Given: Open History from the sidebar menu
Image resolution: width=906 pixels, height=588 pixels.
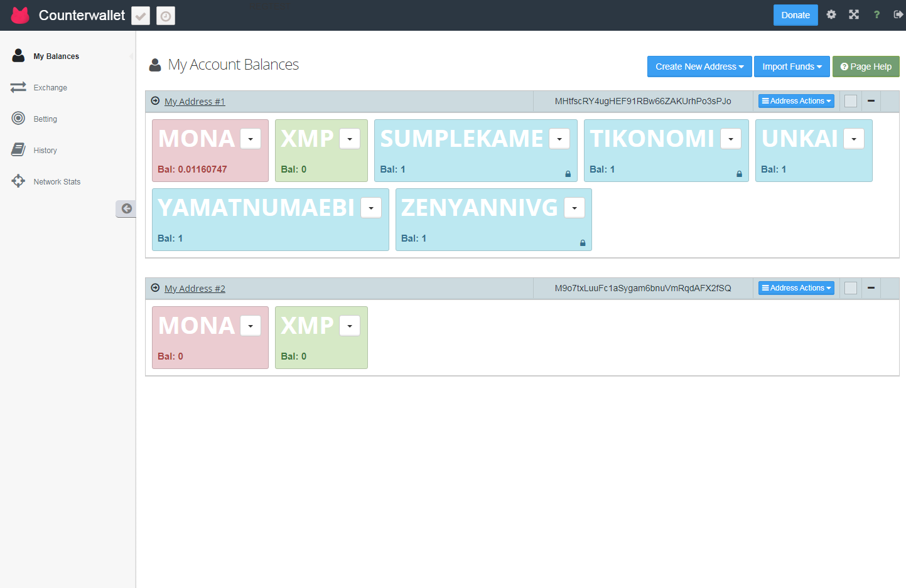Looking at the screenshot, I should point(45,151).
